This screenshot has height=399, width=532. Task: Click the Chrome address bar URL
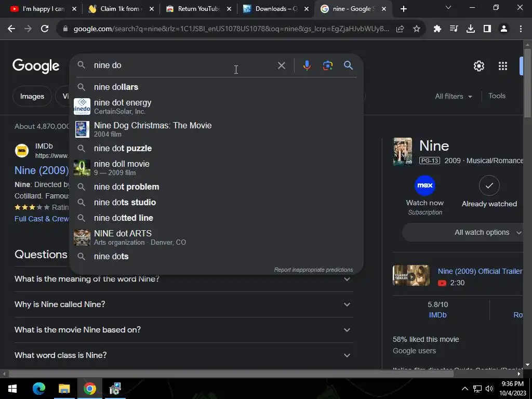tap(231, 29)
